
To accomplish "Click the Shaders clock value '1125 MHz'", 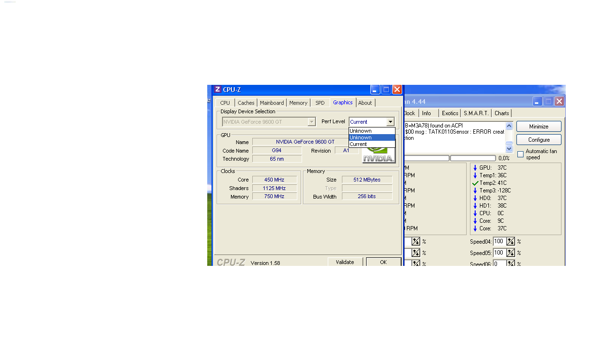I will [275, 188].
